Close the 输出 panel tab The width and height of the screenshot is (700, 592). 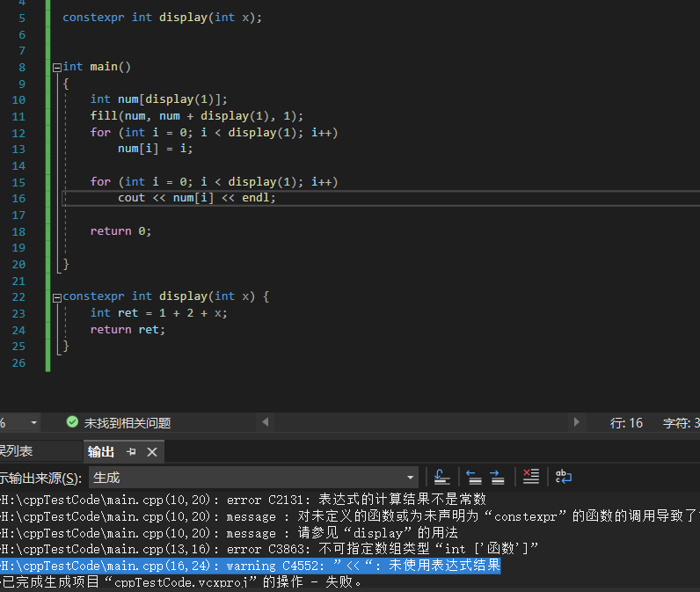click(x=151, y=451)
